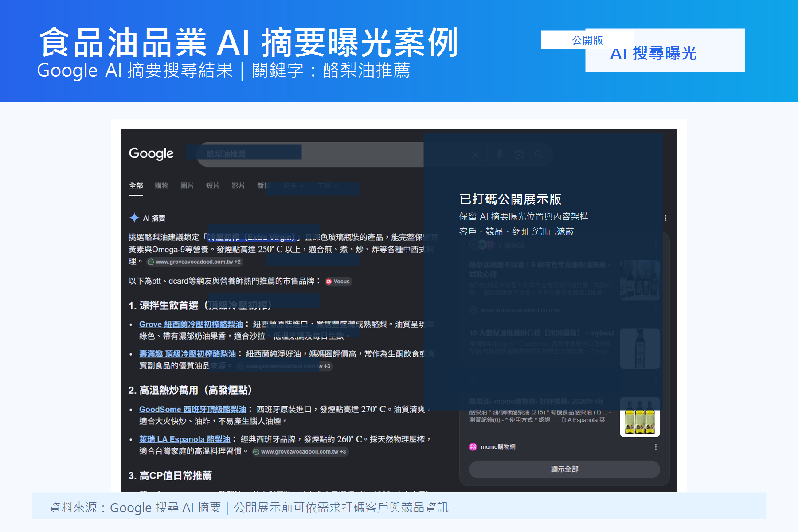798x532 pixels.
Task: Click the Google logo
Action: (x=151, y=153)
